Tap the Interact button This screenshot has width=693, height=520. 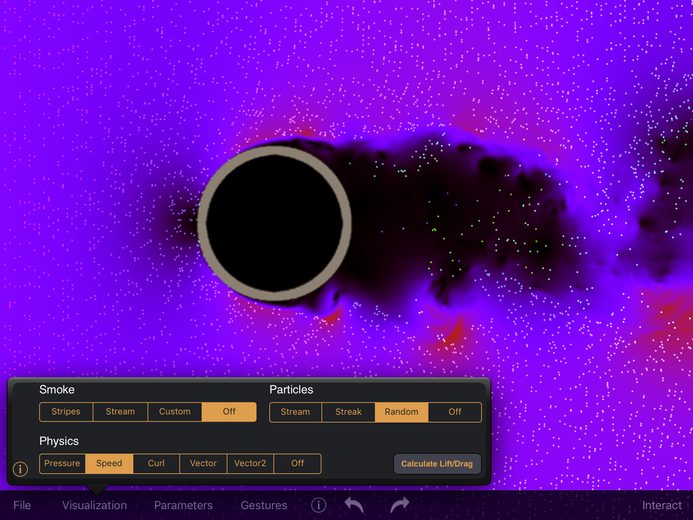pyautogui.click(x=662, y=505)
